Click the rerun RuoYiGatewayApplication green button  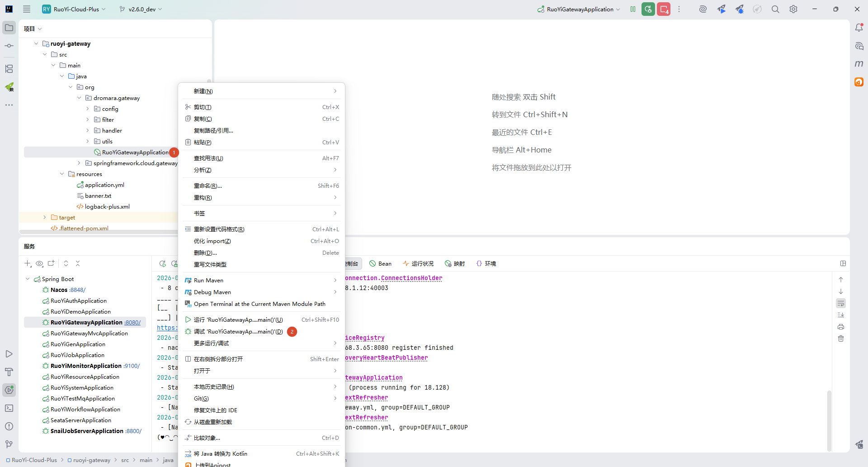648,9
